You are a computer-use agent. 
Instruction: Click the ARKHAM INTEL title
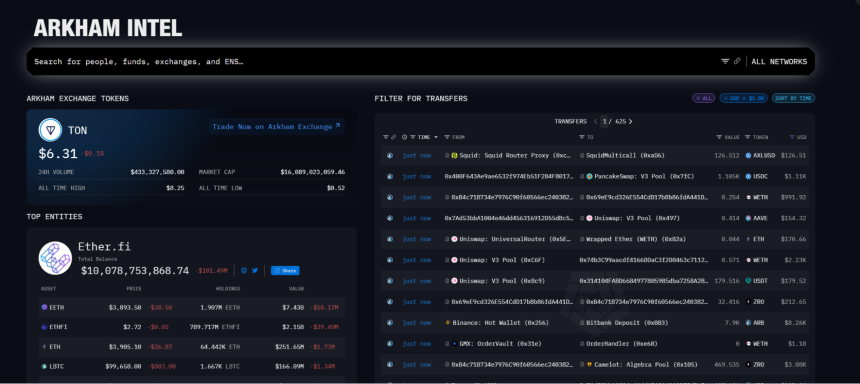108,28
